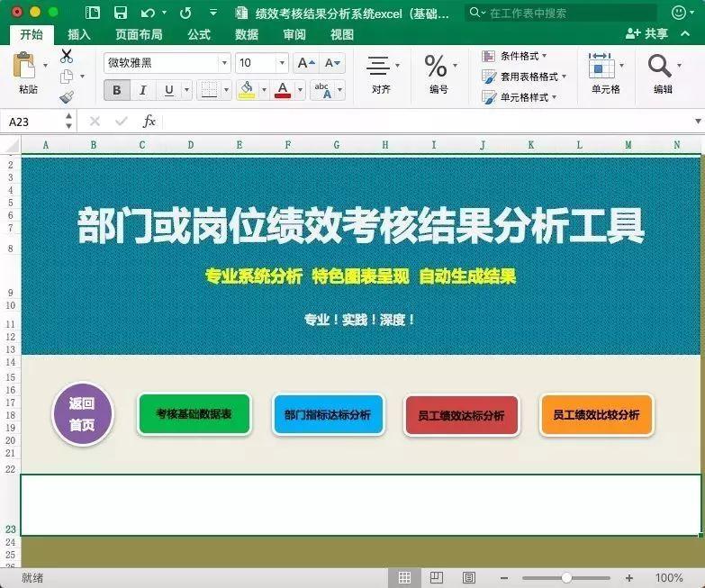Open the 编辑 magnifier editing icon
The image size is (705, 588).
coord(659,66)
